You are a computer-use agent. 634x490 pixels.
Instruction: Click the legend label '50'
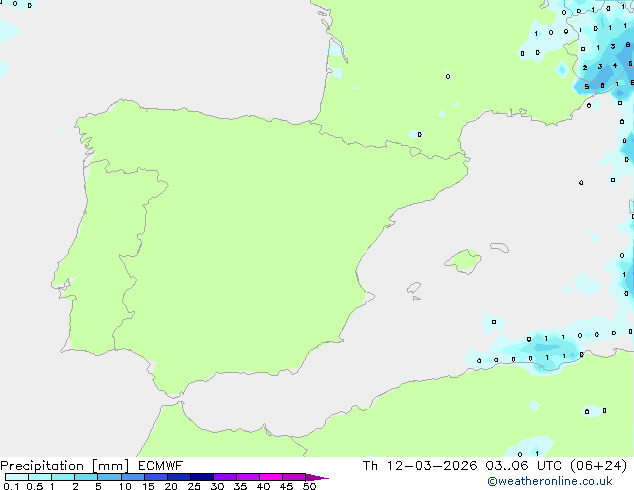click(x=309, y=486)
